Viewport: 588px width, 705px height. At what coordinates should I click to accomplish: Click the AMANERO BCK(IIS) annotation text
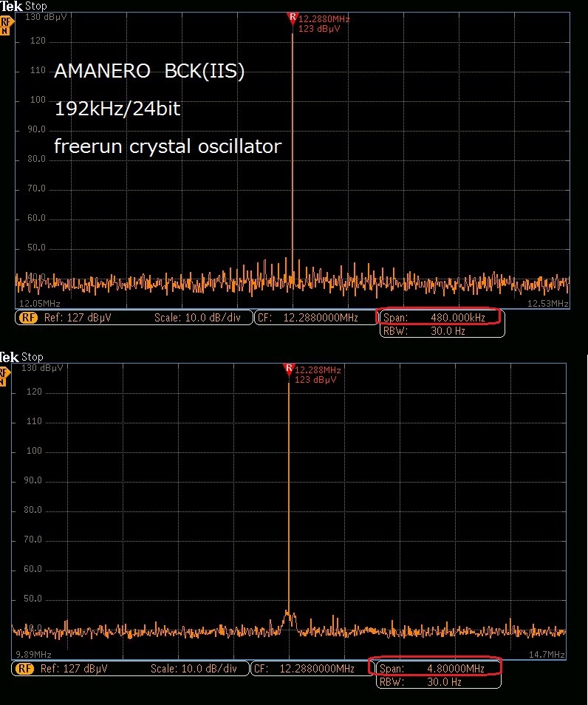[149, 71]
